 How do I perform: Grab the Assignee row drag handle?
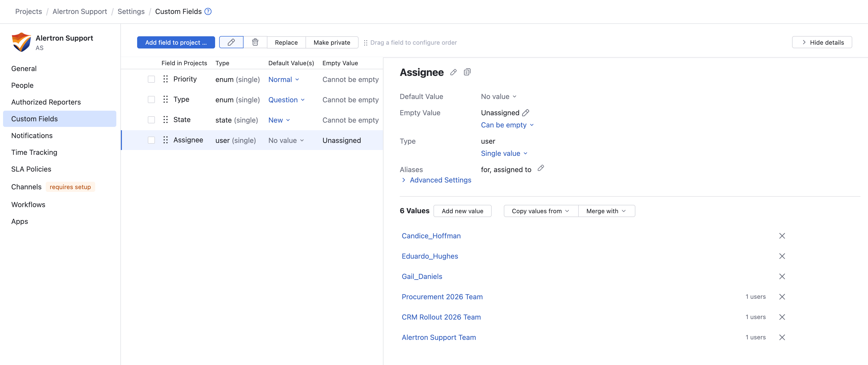(x=165, y=140)
